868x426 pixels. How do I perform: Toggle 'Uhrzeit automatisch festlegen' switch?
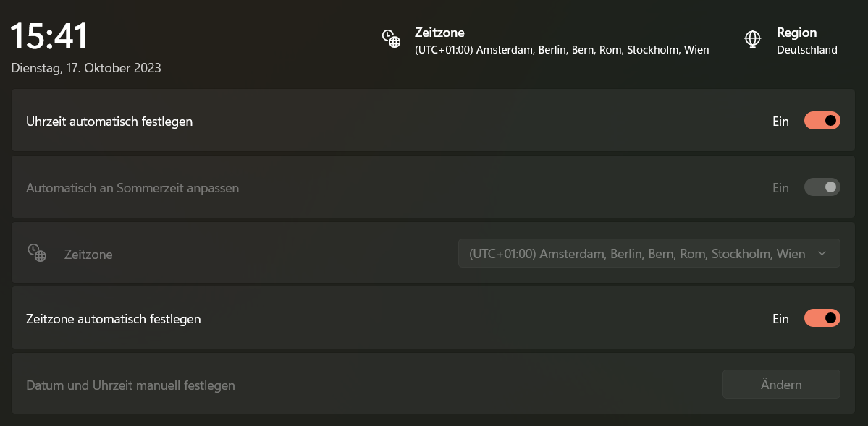[822, 121]
